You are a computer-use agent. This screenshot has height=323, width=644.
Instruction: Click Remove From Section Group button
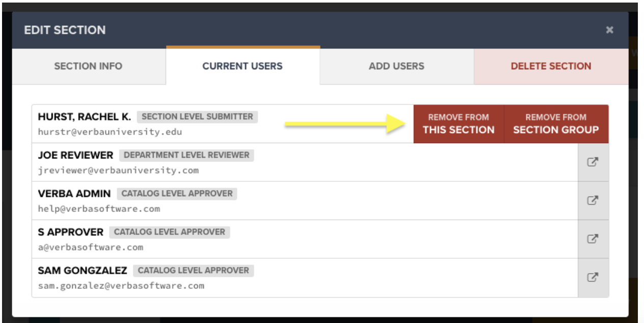(x=556, y=124)
